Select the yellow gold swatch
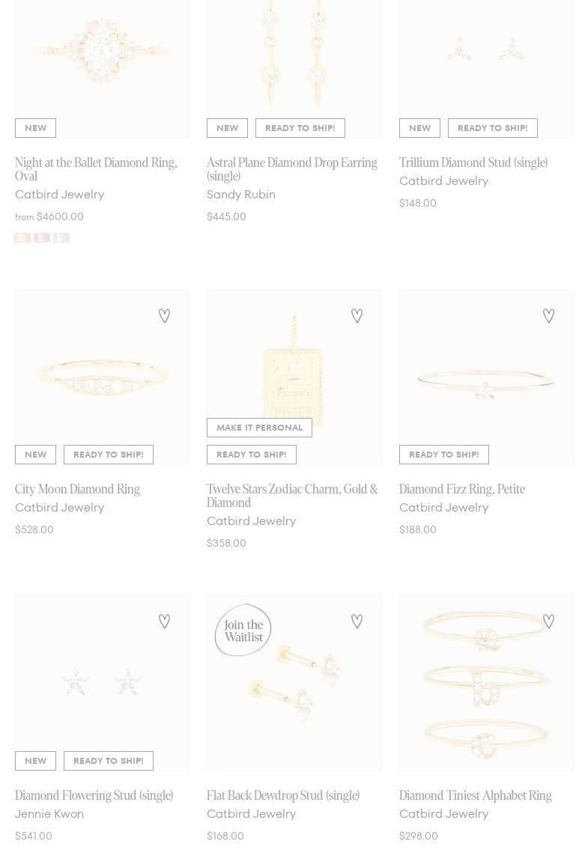This screenshot has width=588, height=868. coord(22,237)
